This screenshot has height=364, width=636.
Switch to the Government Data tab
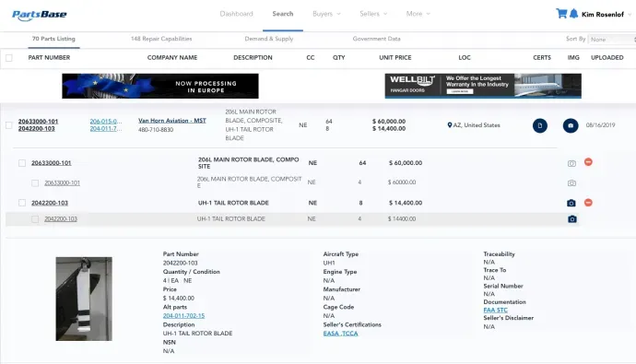376,39
